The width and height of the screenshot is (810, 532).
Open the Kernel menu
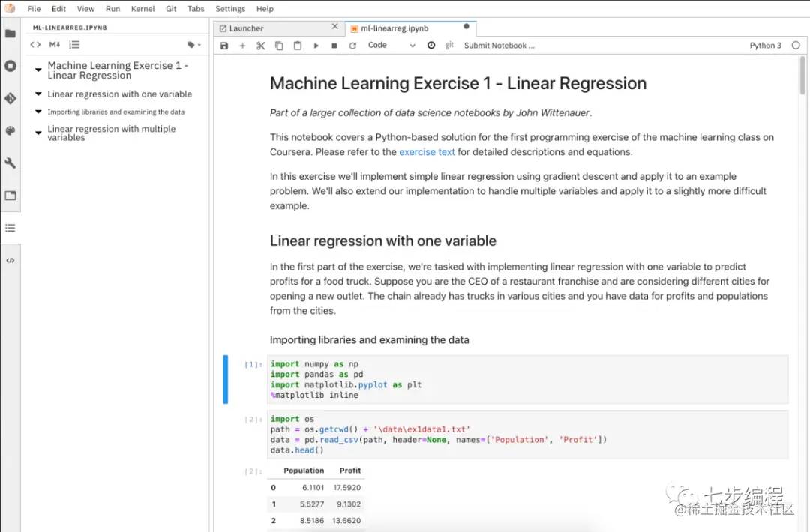pyautogui.click(x=143, y=9)
